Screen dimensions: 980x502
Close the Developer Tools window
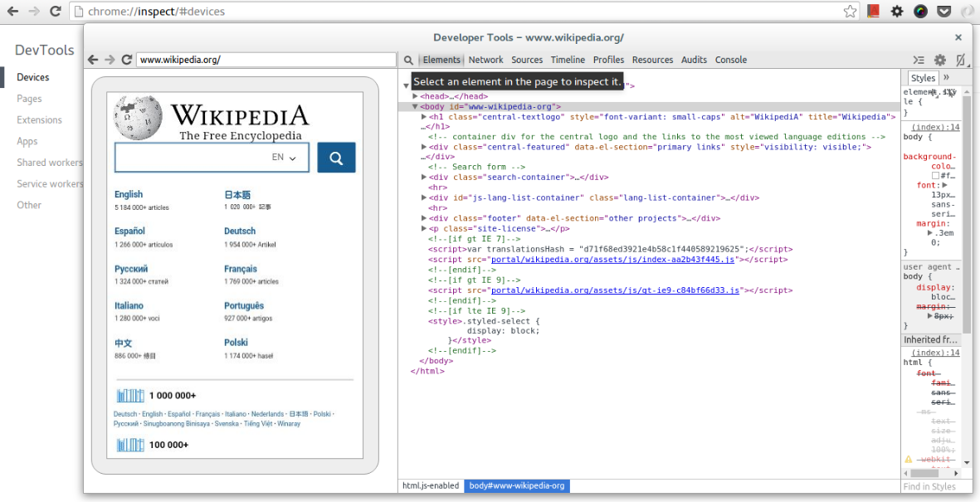click(x=958, y=37)
